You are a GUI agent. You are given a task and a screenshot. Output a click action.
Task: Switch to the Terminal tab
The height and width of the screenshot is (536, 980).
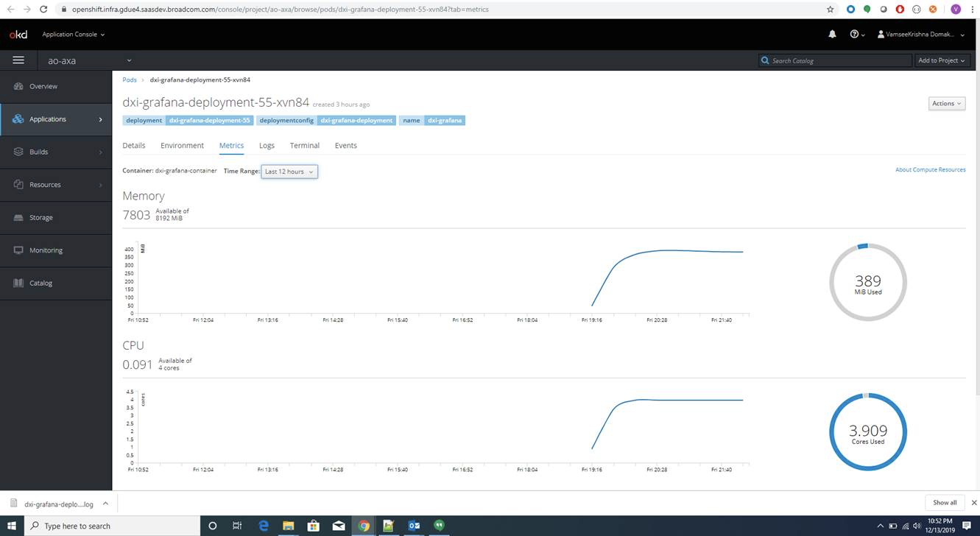(304, 145)
